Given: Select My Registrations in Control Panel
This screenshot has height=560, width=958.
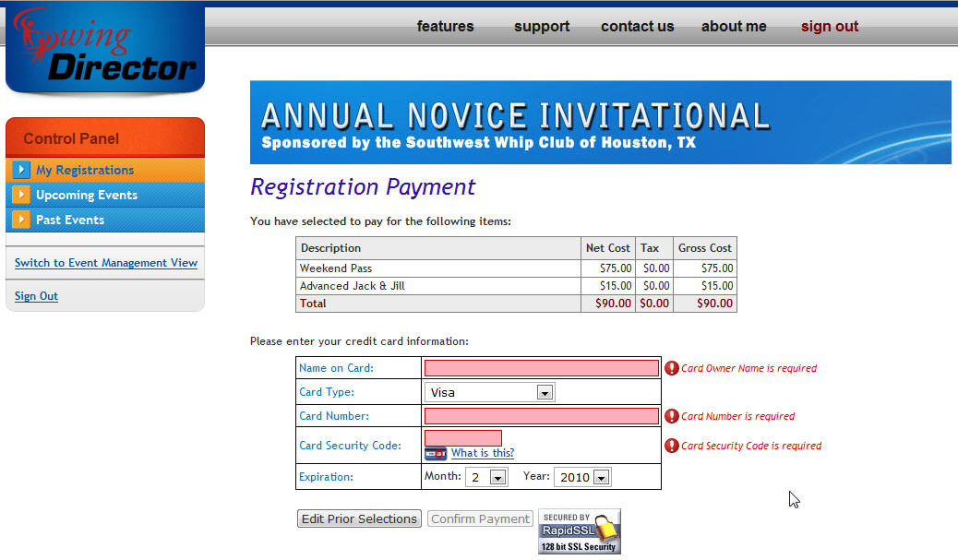Looking at the screenshot, I should (x=85, y=170).
